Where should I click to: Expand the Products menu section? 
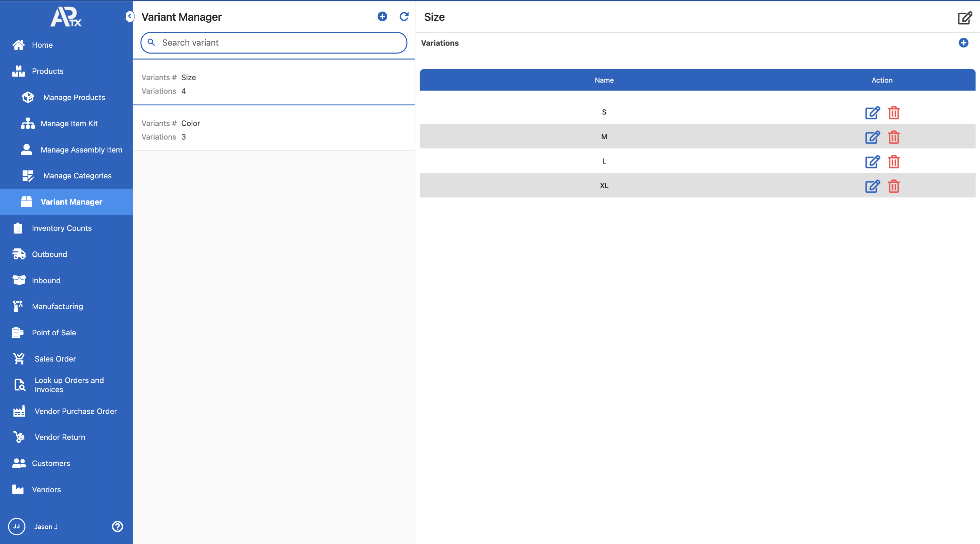[x=48, y=71]
